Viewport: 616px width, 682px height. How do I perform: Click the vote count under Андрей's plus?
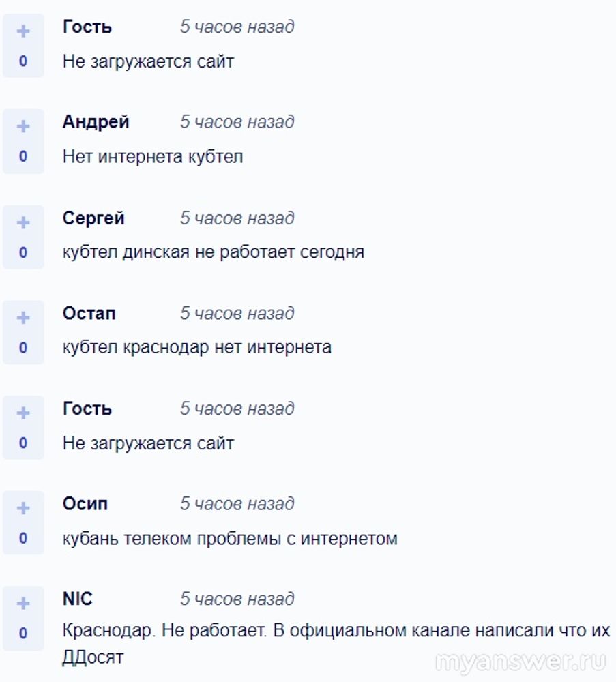tap(23, 156)
